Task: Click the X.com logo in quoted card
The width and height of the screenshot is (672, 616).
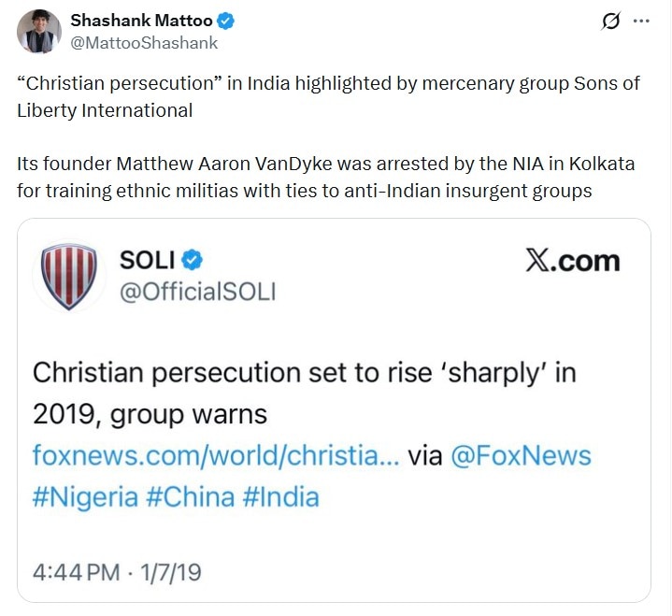Action: (572, 262)
